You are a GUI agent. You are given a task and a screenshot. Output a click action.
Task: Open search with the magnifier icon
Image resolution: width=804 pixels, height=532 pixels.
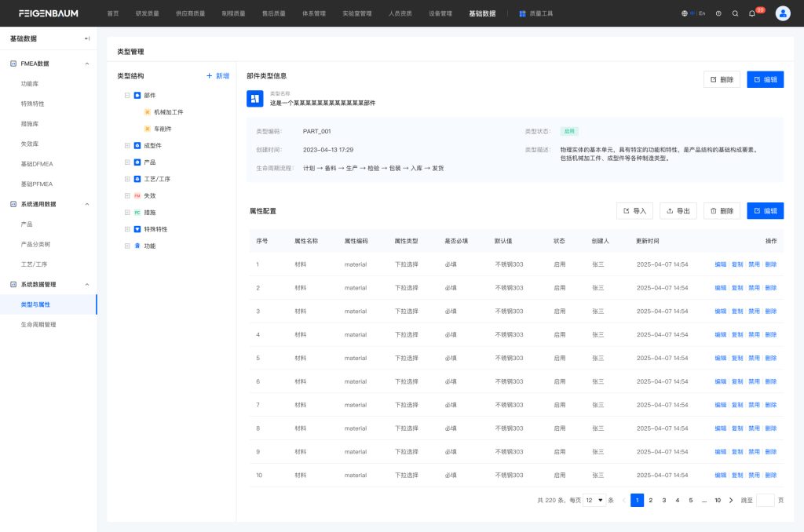735,14
